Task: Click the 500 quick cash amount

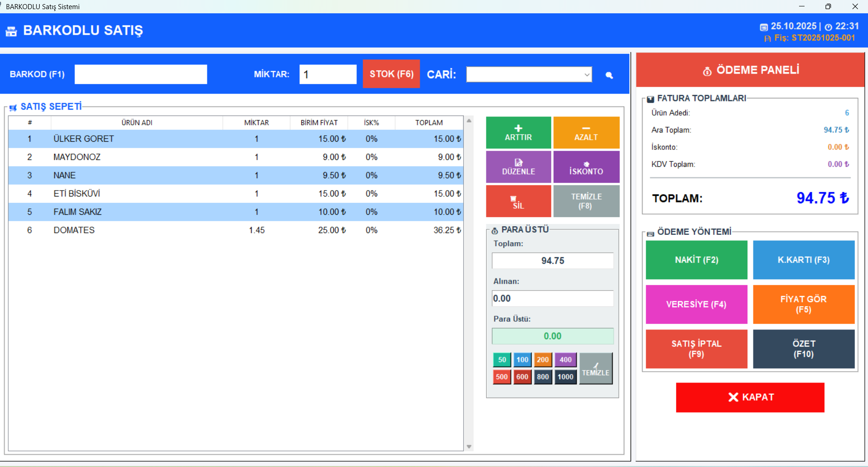Action: coord(502,377)
